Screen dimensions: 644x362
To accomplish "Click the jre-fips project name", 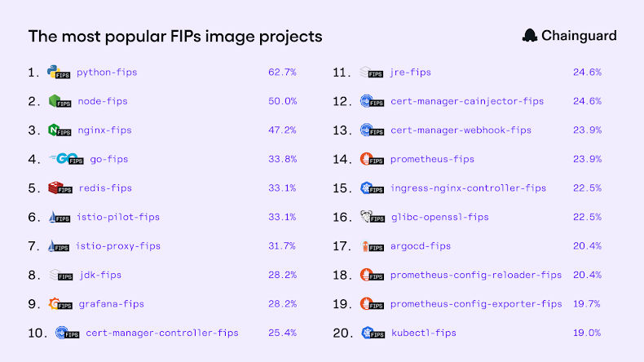I will click(x=411, y=73).
